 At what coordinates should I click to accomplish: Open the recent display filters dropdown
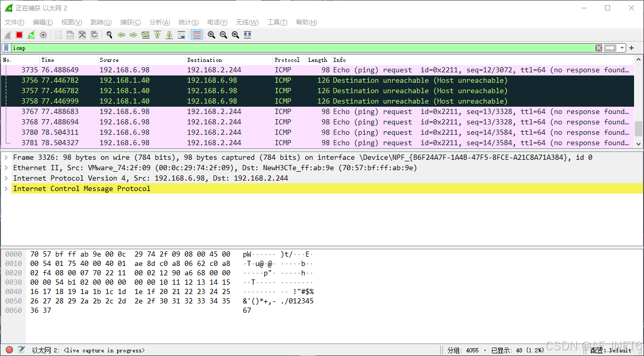tap(622, 48)
